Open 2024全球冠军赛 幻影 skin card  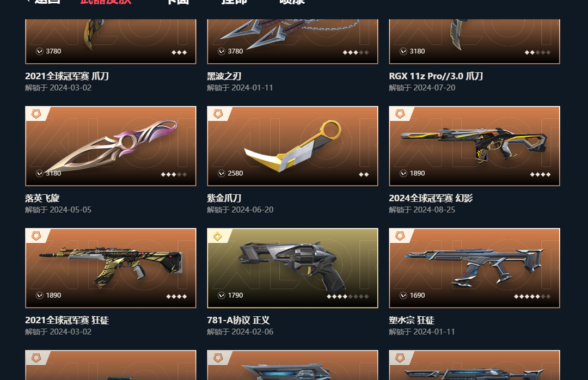click(474, 146)
